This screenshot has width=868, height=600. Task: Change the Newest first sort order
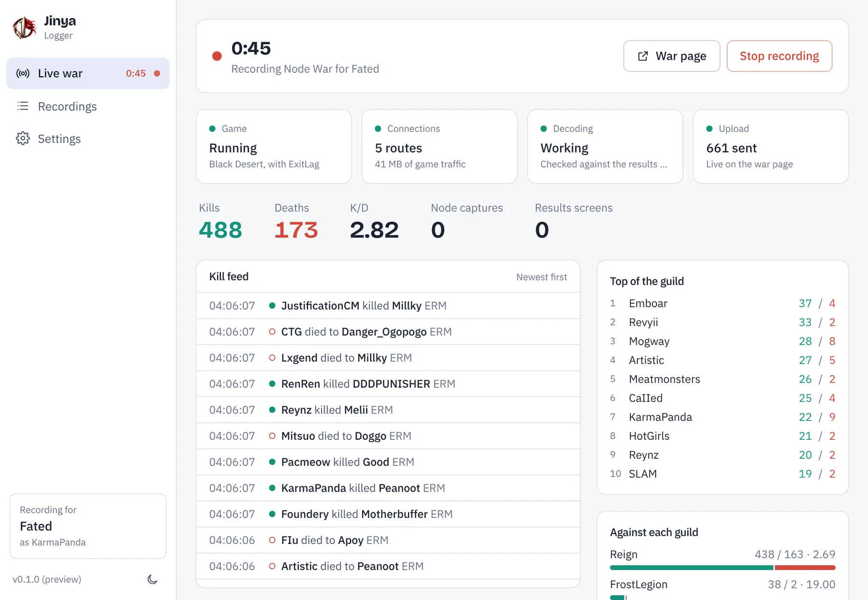click(x=542, y=277)
